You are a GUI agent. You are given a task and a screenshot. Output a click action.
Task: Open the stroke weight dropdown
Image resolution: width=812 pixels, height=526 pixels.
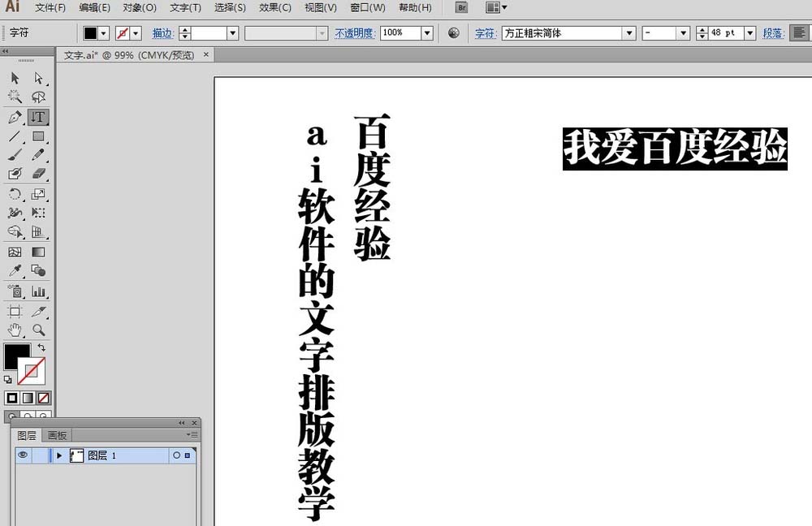232,33
